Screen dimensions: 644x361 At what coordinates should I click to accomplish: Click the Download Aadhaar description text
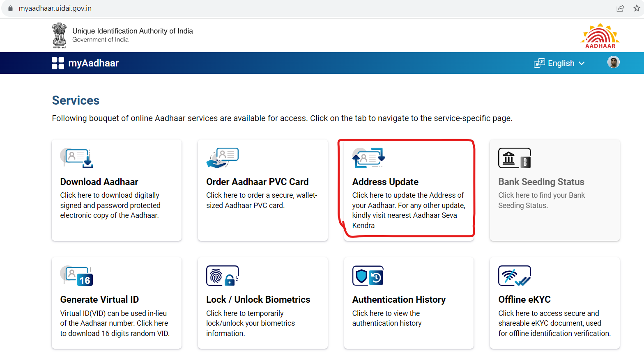(x=110, y=205)
